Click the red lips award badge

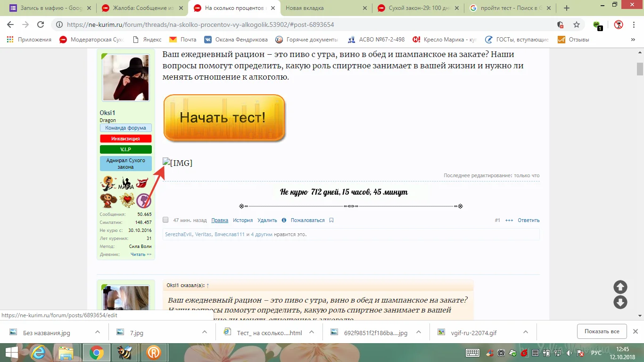point(142,183)
